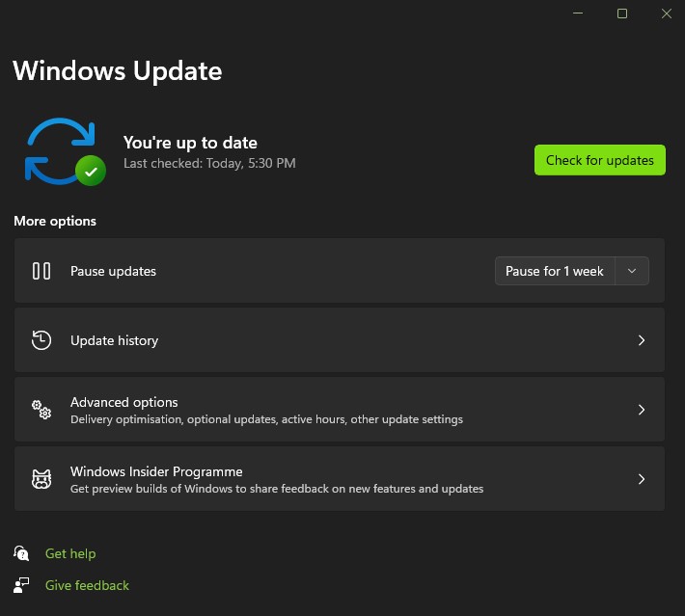Screen dimensions: 685x616
Task: Close the Settings window
Action: [667, 13]
